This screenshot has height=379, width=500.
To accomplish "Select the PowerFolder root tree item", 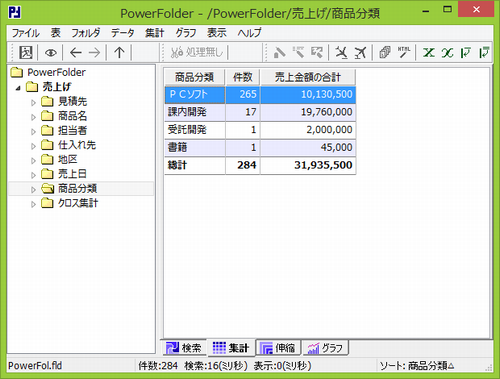I will coord(56,72).
